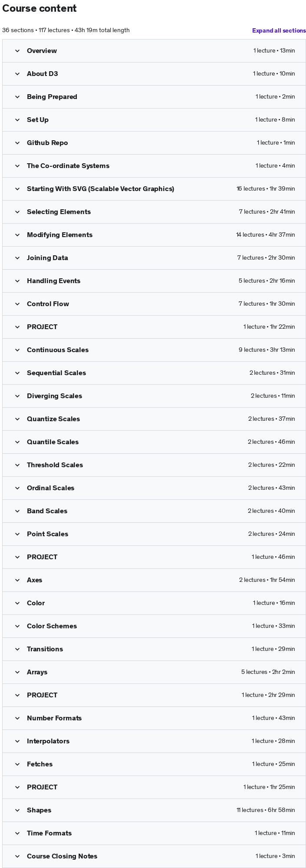Expand Starting With SVG section
The height and width of the screenshot is (868, 306).
coord(154,189)
